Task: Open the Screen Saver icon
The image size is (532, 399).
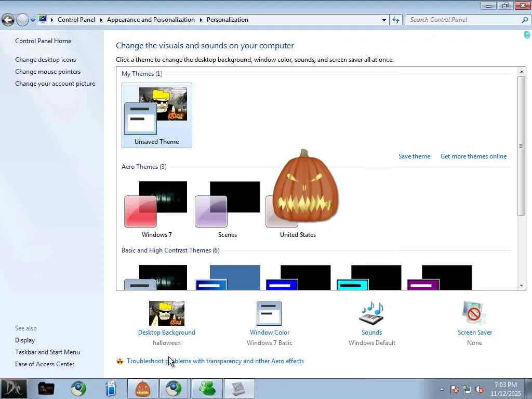Action: coord(474,313)
